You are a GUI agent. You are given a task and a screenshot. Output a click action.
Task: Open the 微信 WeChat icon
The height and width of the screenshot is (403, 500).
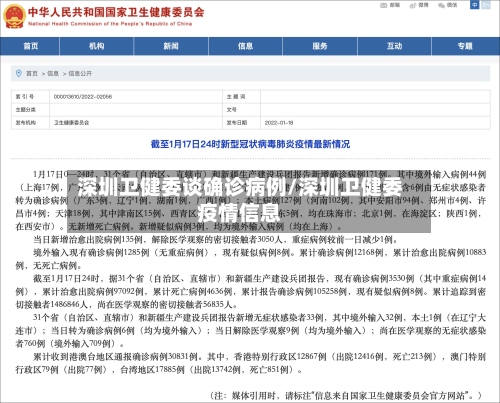442,5
